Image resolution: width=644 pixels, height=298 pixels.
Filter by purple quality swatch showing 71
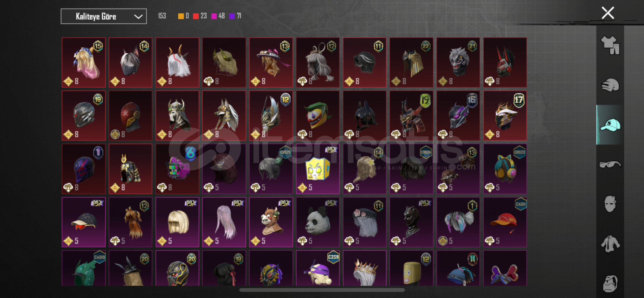(x=232, y=16)
